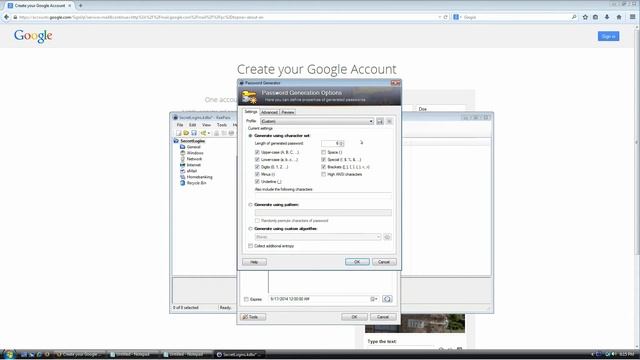Screen dimensions: 640x360
Task: Switch to the Settings tab
Action: [x=251, y=112]
